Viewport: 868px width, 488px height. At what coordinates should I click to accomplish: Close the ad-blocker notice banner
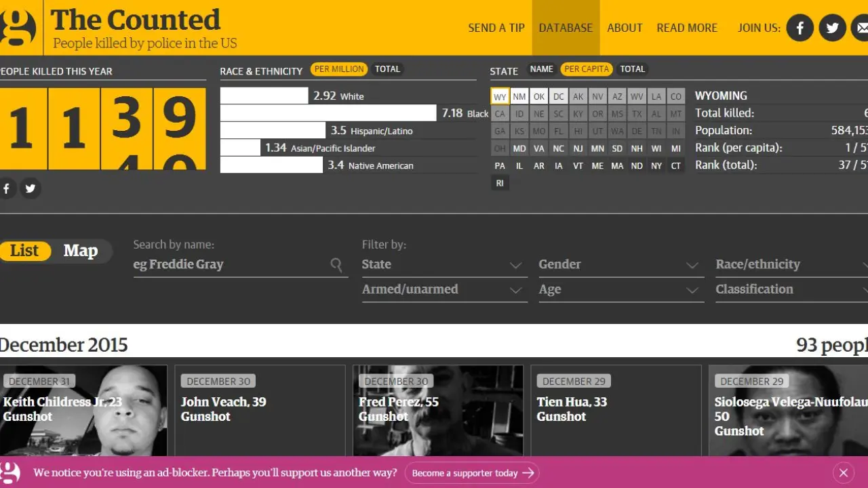click(x=843, y=472)
